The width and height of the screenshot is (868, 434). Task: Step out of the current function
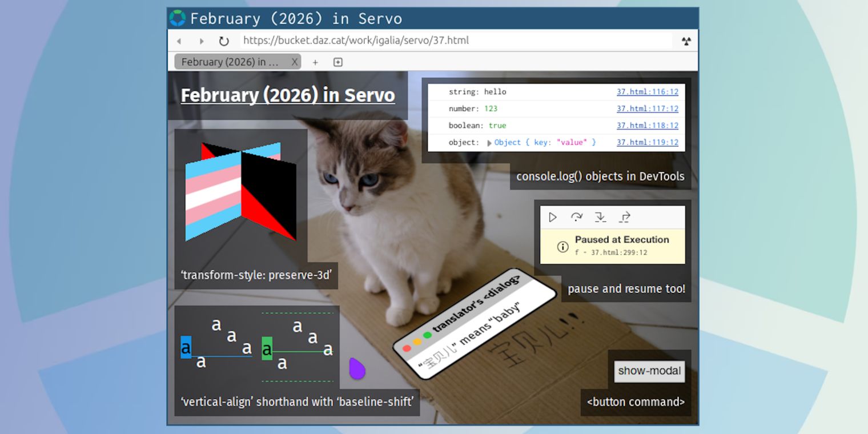624,217
